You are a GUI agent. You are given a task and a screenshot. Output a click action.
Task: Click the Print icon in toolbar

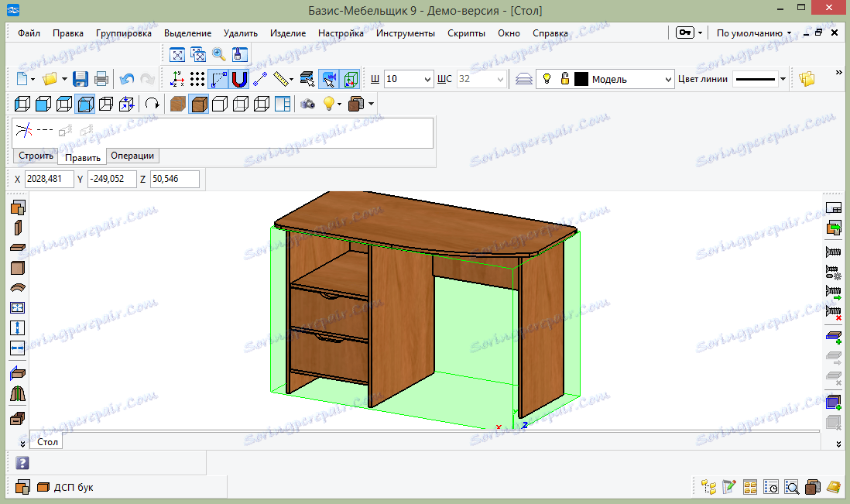(101, 79)
